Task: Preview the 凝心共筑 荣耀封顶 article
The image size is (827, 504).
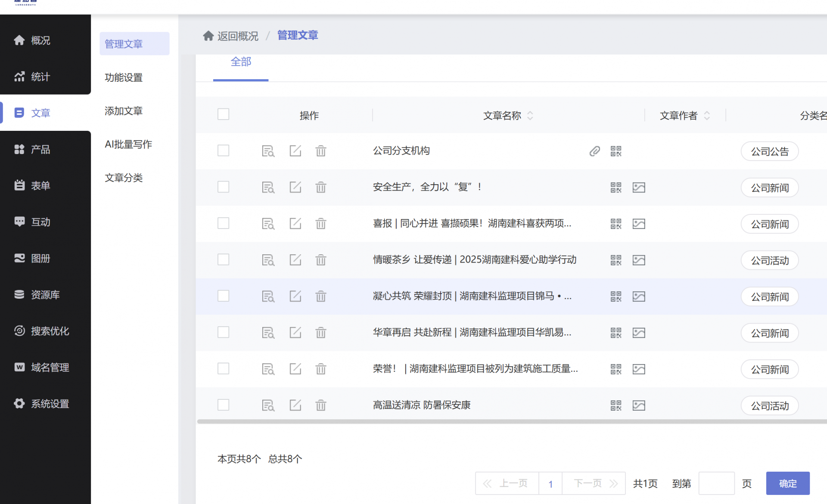Action: [268, 297]
